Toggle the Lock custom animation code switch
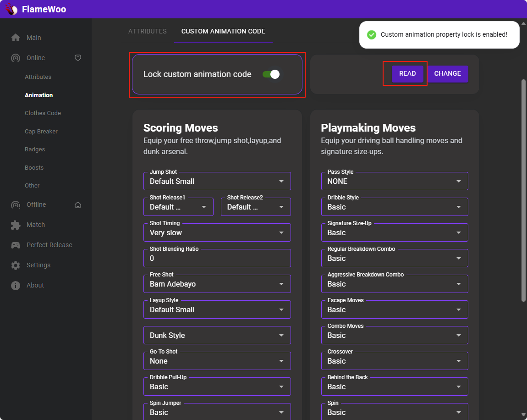 coord(271,74)
